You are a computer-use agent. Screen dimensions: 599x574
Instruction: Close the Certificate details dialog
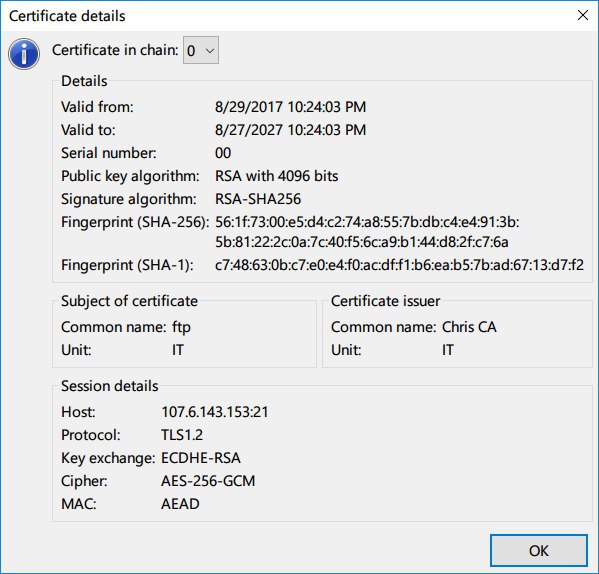point(583,16)
